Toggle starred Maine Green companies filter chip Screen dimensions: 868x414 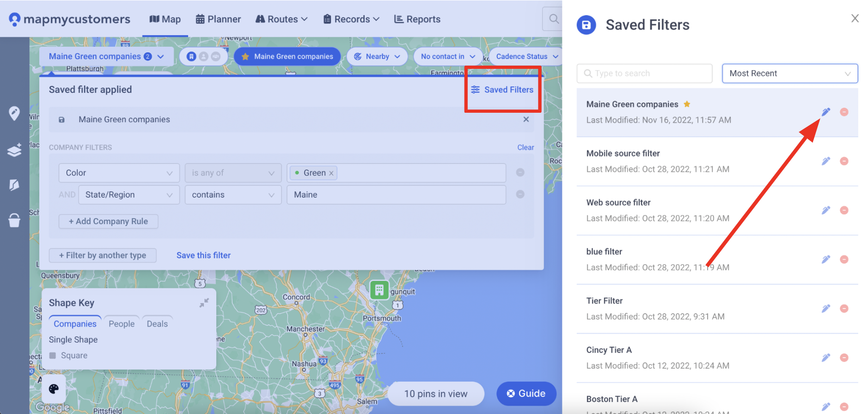287,56
